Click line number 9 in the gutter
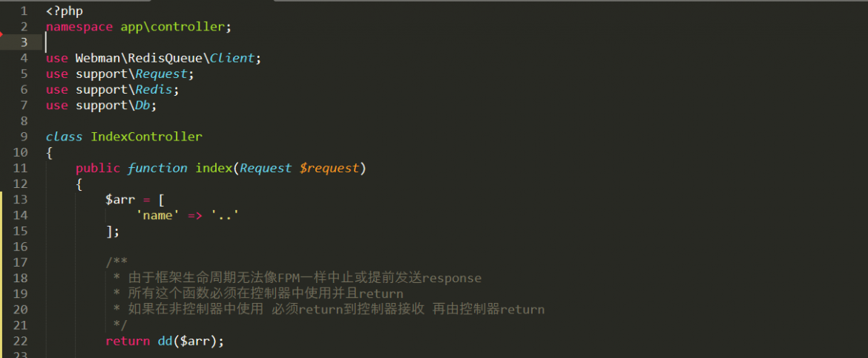 pos(23,137)
